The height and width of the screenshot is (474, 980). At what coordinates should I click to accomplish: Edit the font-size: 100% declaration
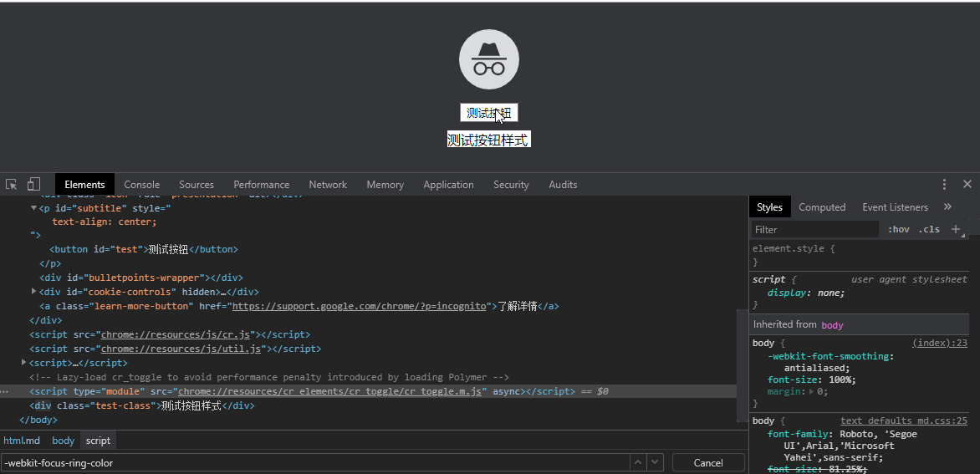coord(811,380)
